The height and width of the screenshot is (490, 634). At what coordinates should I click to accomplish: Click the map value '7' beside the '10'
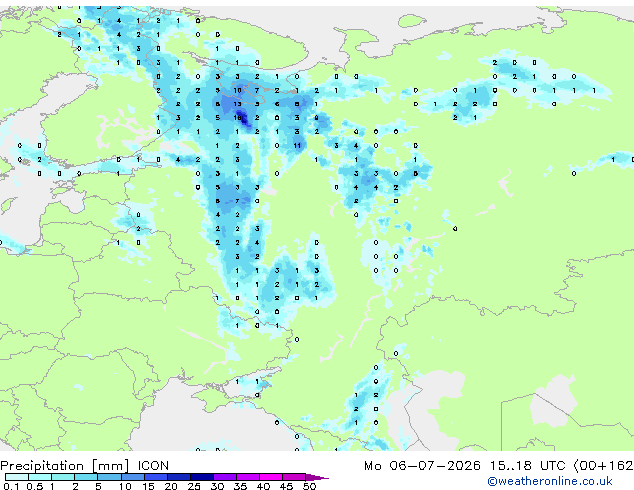(x=257, y=90)
